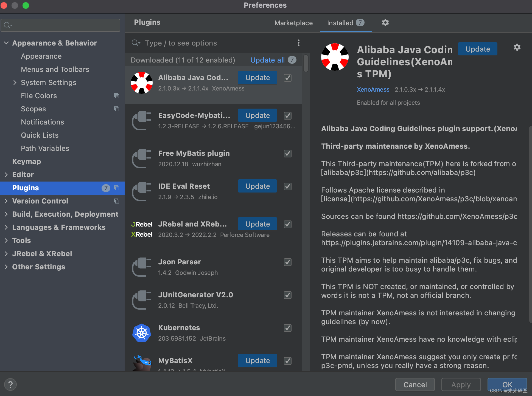
Task: Click the Kubernetes plugin icon
Action: tap(142, 333)
